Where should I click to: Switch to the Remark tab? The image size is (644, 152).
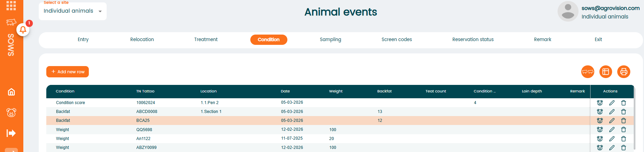(542, 39)
